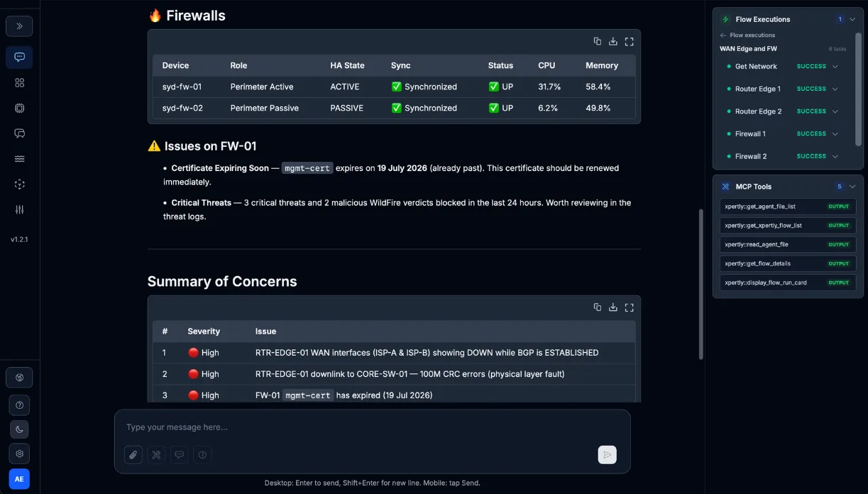868x494 pixels.
Task: Expand the Firewall 1 task details
Action: click(x=835, y=134)
